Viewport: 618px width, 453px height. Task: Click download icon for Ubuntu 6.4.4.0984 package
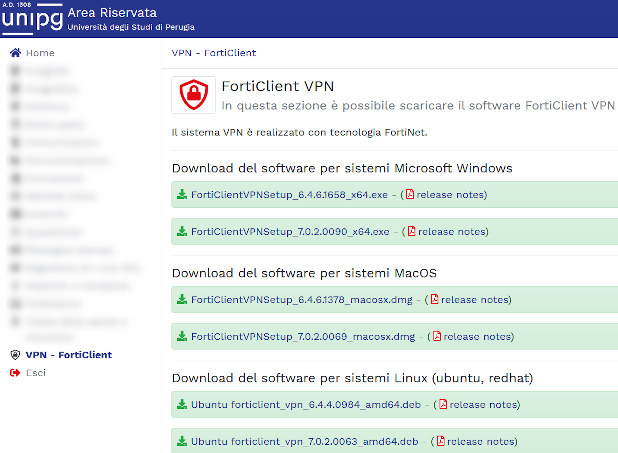[182, 405]
